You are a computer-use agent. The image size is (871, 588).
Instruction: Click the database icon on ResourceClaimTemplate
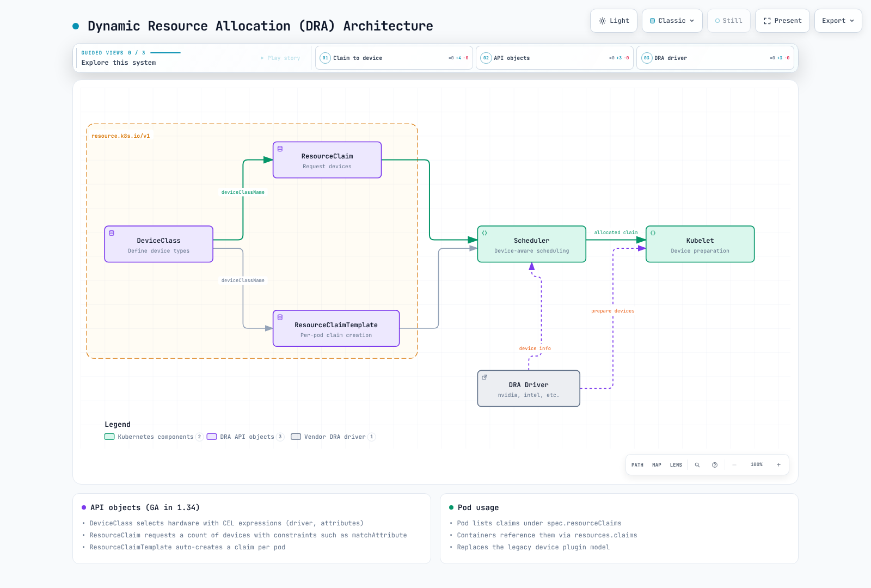click(x=280, y=317)
